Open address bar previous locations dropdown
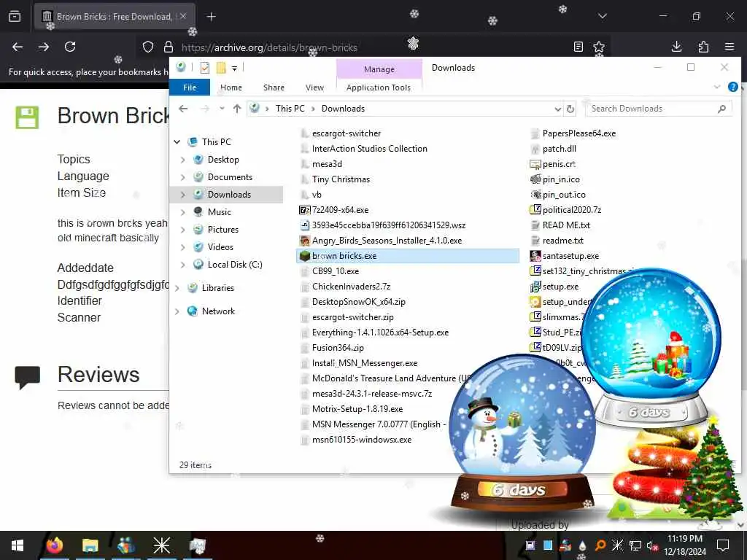 [x=557, y=109]
